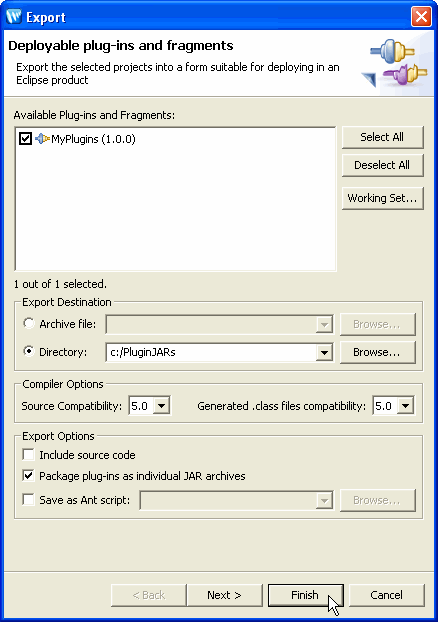The image size is (438, 622).
Task: Click the MyPlugins plug-in icon in list
Action: pyautogui.click(x=42, y=139)
